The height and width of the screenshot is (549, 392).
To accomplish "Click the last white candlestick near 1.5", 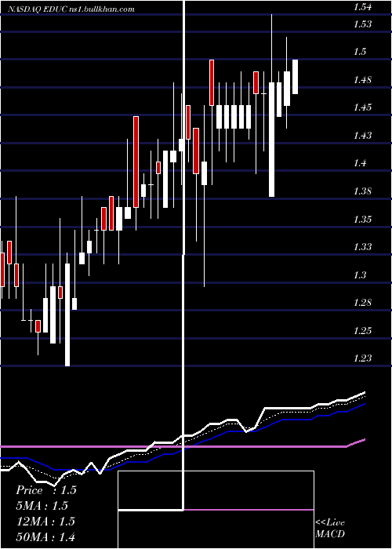I will pyautogui.click(x=295, y=77).
